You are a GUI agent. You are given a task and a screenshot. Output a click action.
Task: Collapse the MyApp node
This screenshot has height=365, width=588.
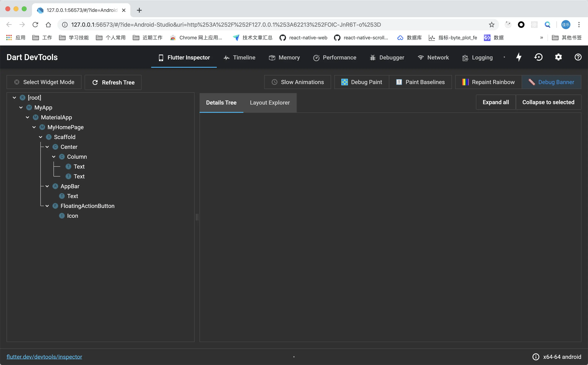coord(21,107)
